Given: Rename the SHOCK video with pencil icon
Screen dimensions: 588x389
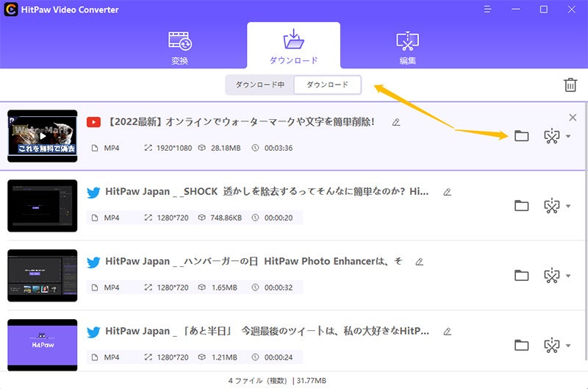Looking at the screenshot, I should [447, 192].
